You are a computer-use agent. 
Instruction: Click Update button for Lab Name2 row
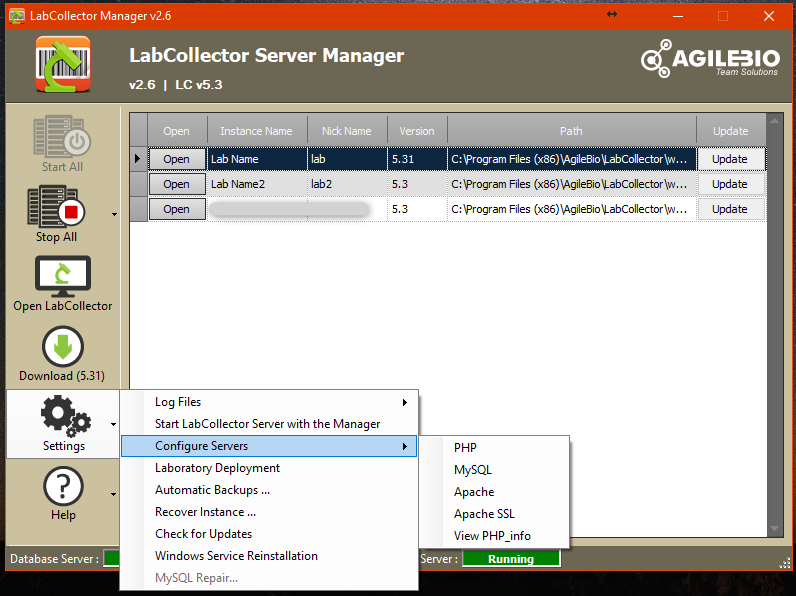point(730,184)
